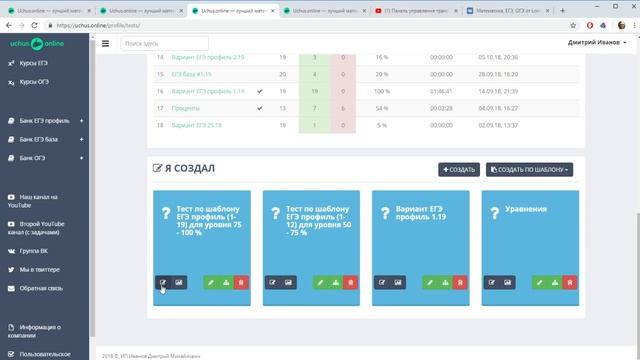Open the Дмитрий Иванов user dropdown
Screen dimensions: 640x360
click(597, 42)
